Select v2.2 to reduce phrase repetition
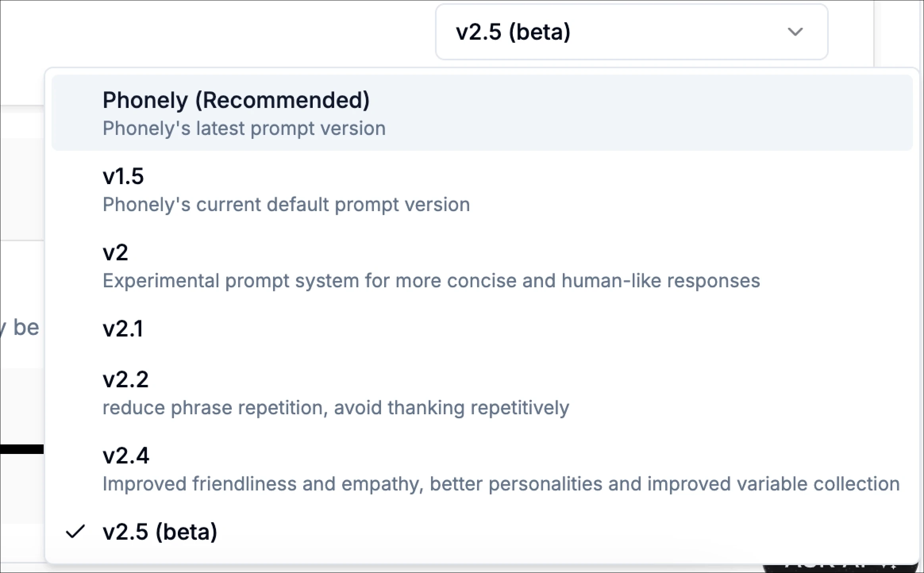This screenshot has width=924, height=573. 125,379
